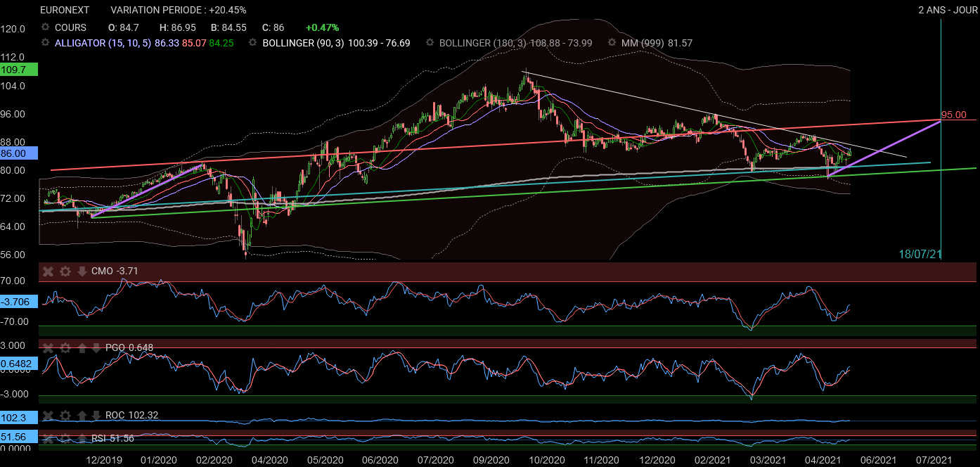The image size is (980, 467).
Task: Open PGO indicator settings gear
Action: 65,347
